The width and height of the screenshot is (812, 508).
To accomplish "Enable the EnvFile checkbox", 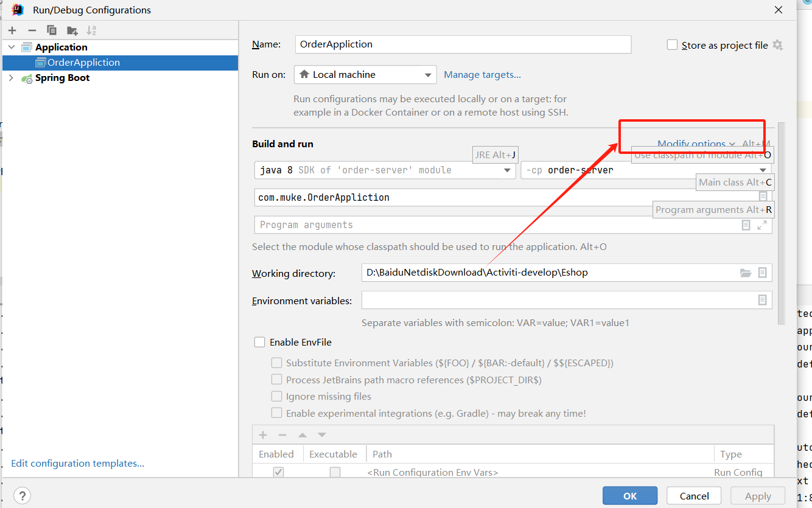I will pos(260,342).
